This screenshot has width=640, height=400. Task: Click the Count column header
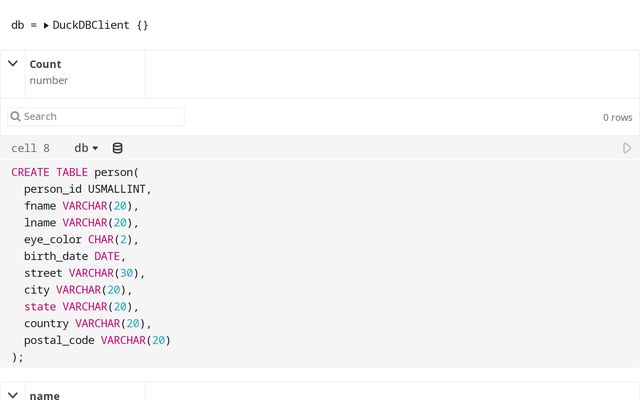[x=45, y=64]
